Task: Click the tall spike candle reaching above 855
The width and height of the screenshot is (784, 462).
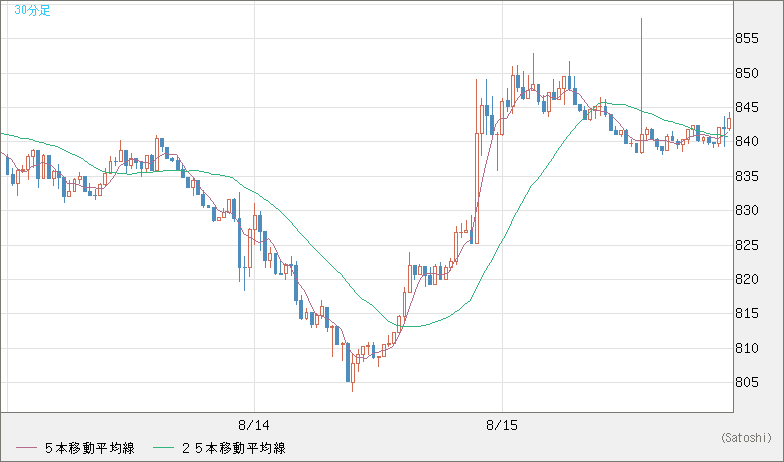Action: pyautogui.click(x=642, y=86)
